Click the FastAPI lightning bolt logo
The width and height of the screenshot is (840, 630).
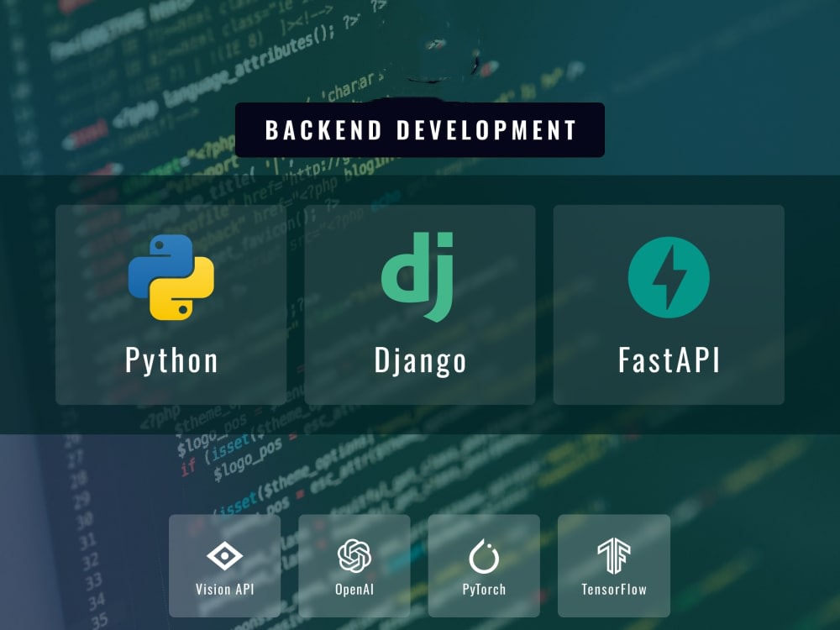click(669, 277)
